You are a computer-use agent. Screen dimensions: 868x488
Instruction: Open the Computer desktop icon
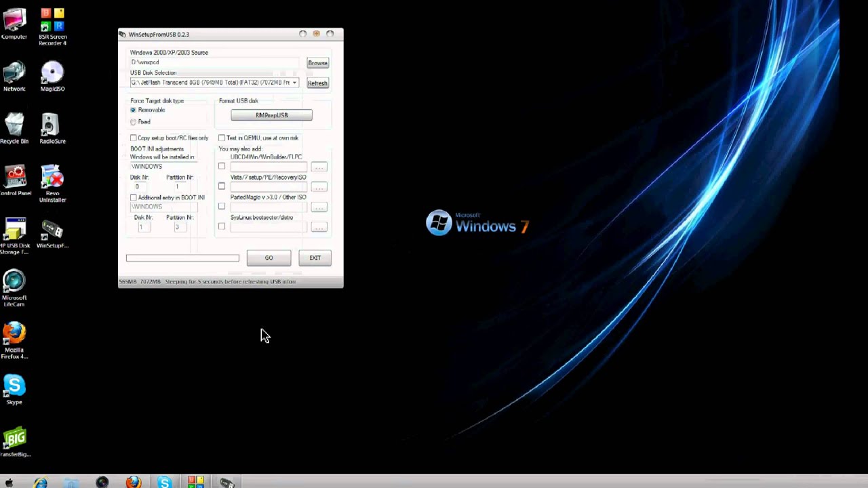[x=14, y=24]
